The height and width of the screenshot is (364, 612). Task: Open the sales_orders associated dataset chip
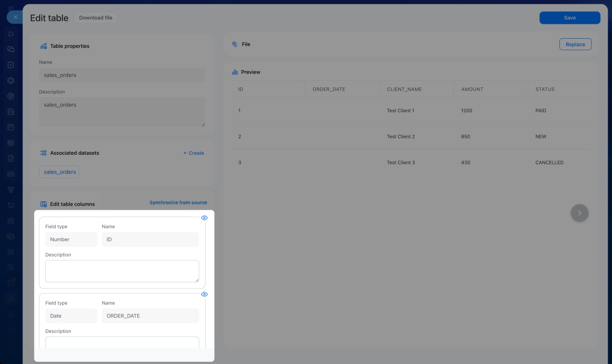tap(59, 172)
